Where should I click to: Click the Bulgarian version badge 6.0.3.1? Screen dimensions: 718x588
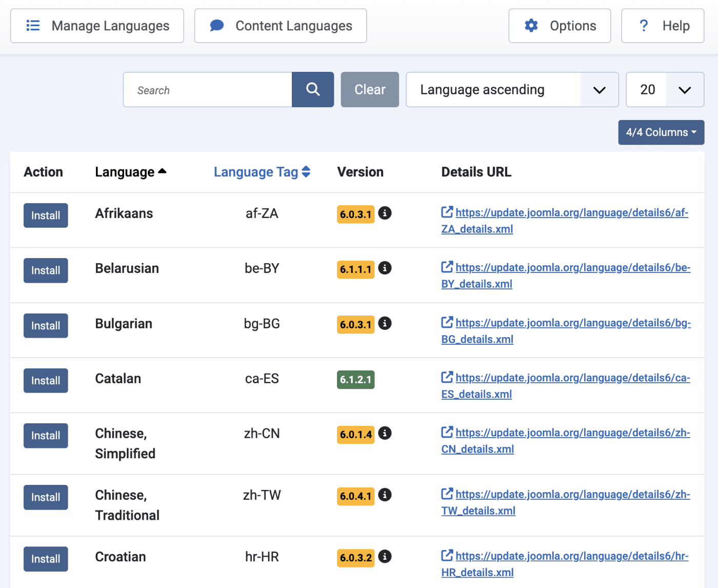coord(356,325)
